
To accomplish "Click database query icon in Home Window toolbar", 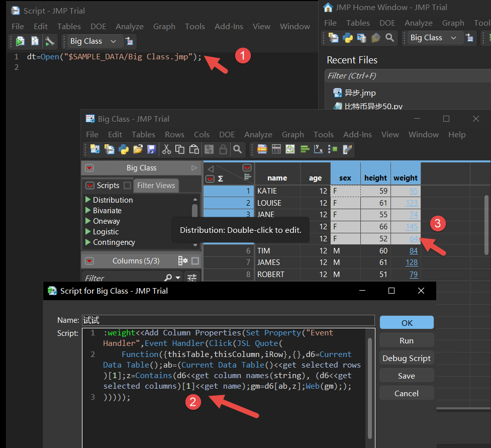I will pyautogui.click(x=362, y=38).
